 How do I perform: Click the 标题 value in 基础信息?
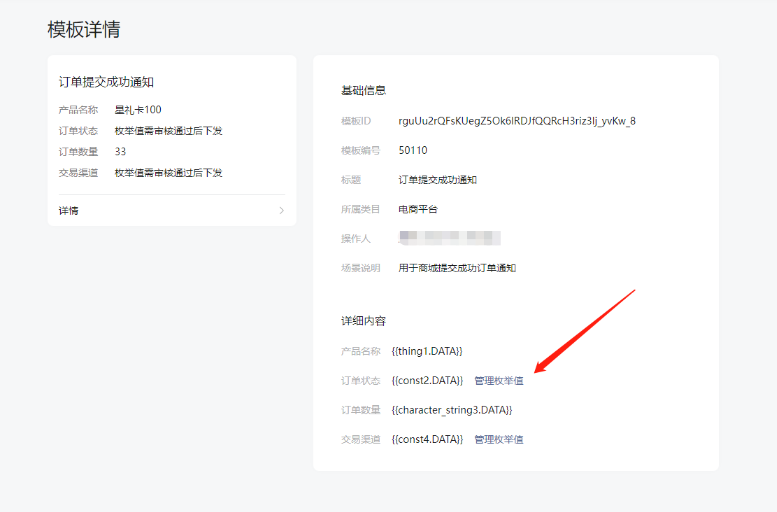point(437,180)
